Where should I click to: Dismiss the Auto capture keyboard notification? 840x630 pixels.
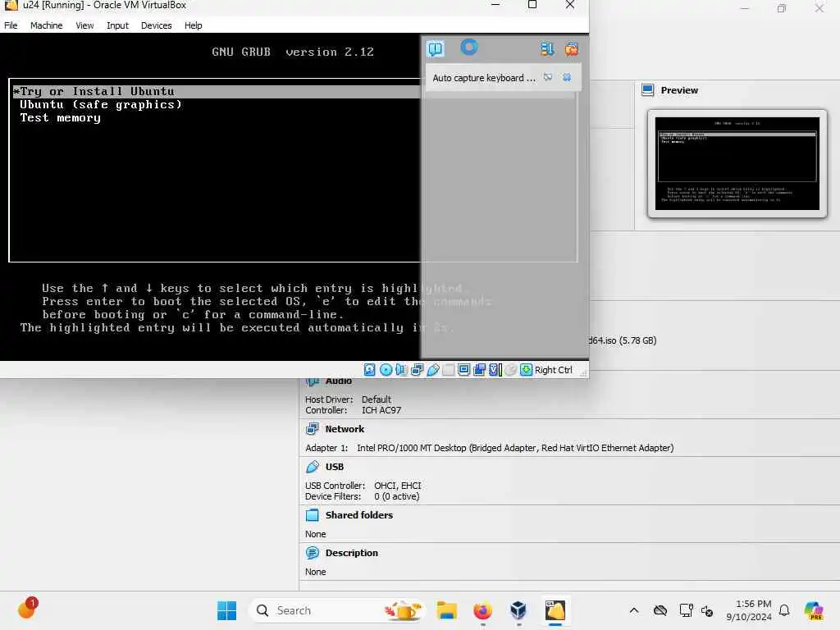[567, 78]
